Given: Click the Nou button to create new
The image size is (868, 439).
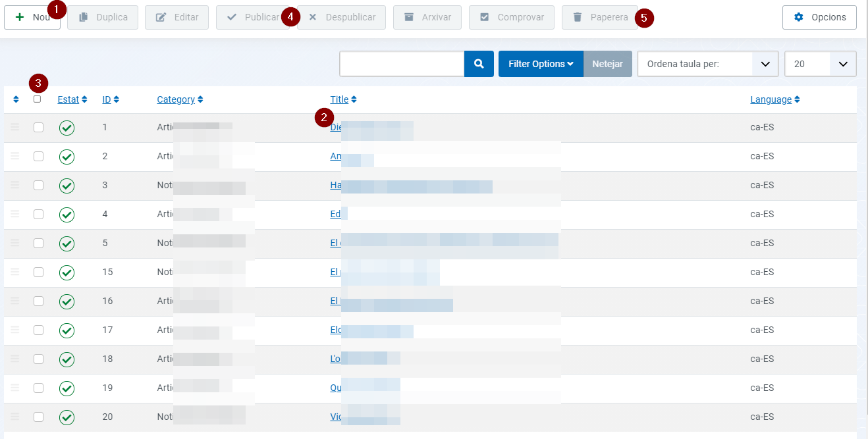Looking at the screenshot, I should coord(32,17).
